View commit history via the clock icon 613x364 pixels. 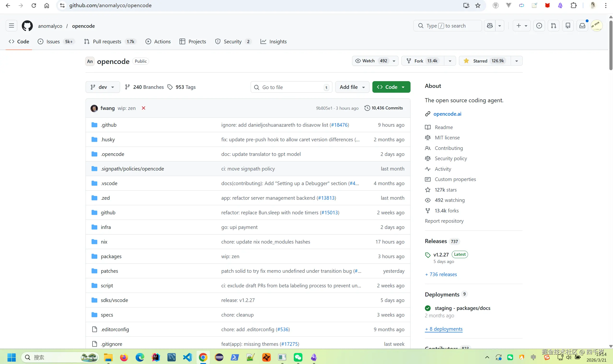pos(367,108)
